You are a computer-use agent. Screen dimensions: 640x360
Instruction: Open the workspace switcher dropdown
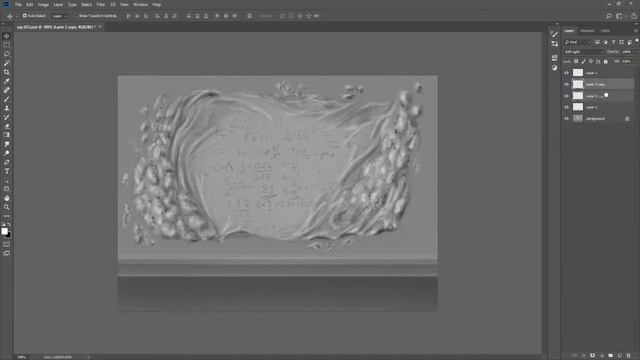click(x=621, y=16)
